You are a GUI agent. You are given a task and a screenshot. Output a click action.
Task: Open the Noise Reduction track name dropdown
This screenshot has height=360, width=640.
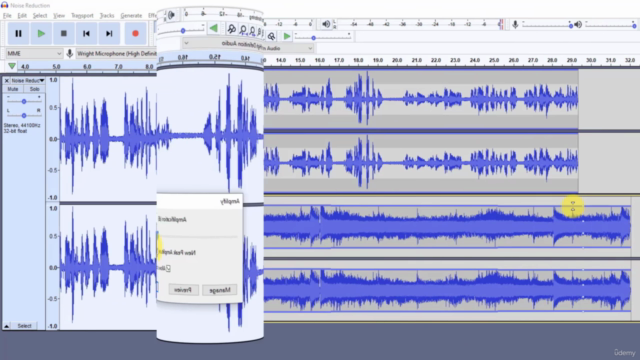(28, 81)
